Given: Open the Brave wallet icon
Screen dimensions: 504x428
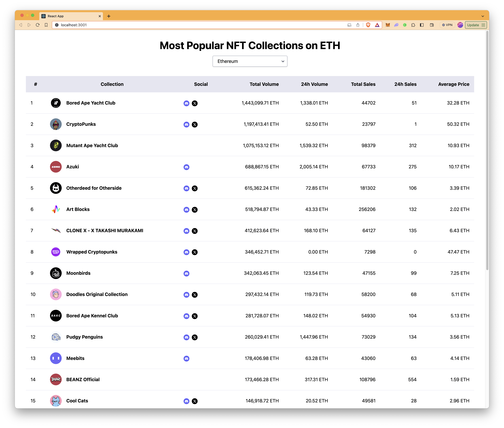Looking at the screenshot, I should (x=432, y=25).
